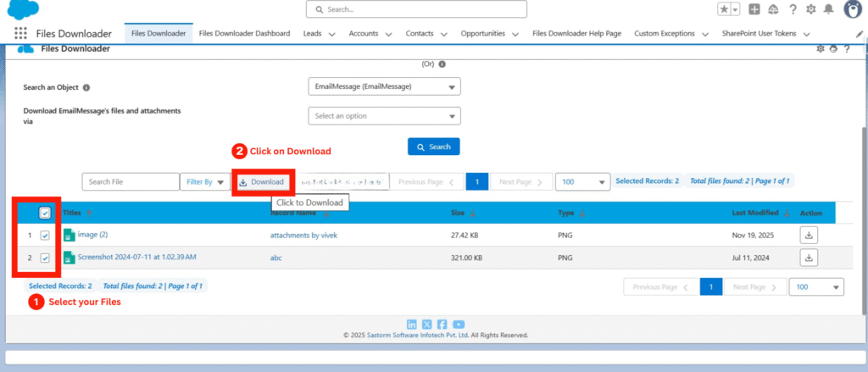
Task: Open top page size 100 dropdown
Action: pos(582,181)
